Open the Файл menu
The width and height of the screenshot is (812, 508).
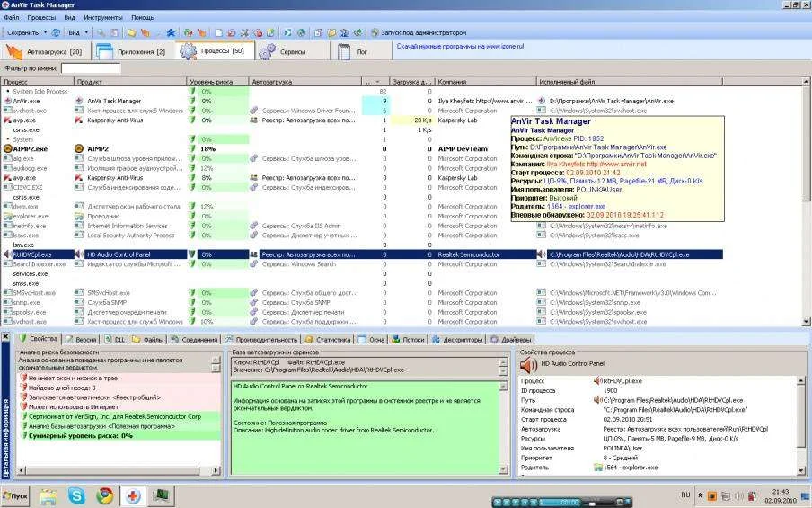coord(12,18)
